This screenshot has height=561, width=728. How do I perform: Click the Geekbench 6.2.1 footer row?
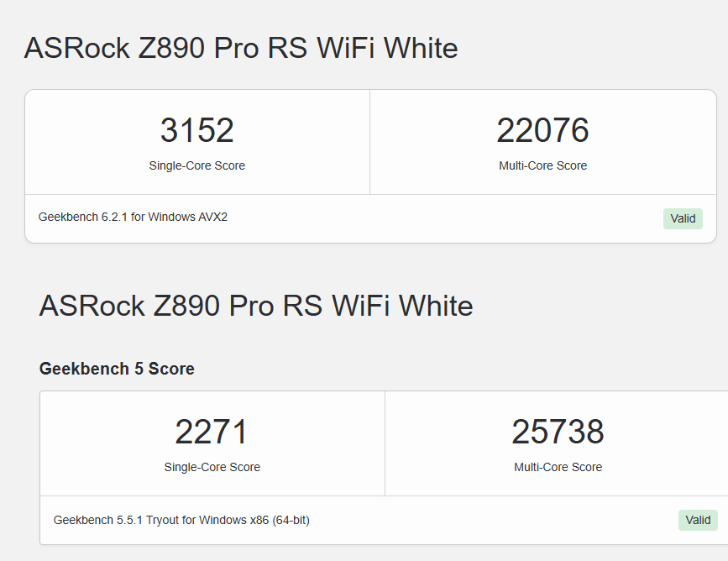[x=370, y=218]
